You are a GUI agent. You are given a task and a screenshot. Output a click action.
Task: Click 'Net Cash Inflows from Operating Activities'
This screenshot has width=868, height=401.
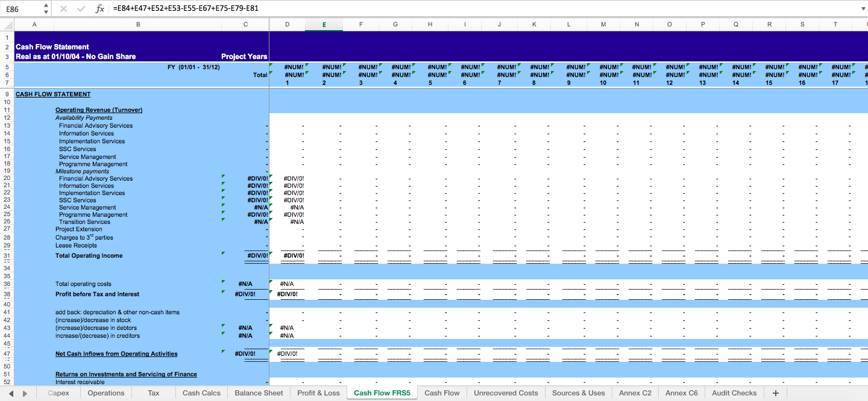click(116, 354)
